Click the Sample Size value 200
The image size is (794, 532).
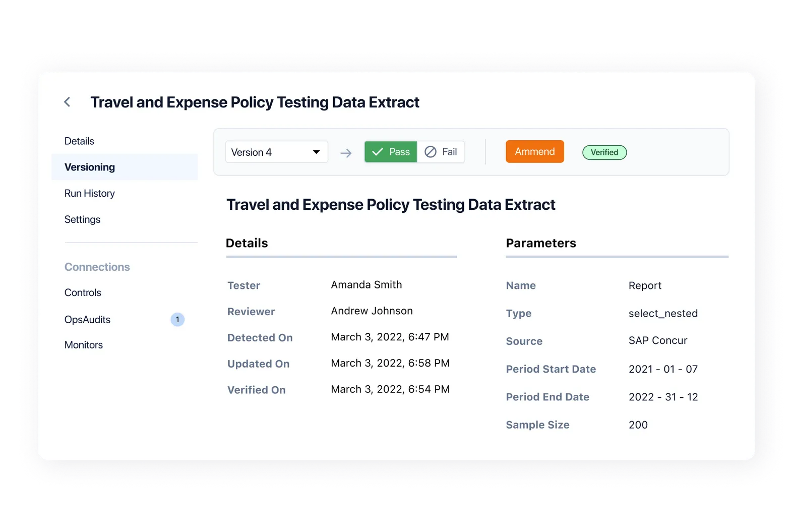pos(638,425)
